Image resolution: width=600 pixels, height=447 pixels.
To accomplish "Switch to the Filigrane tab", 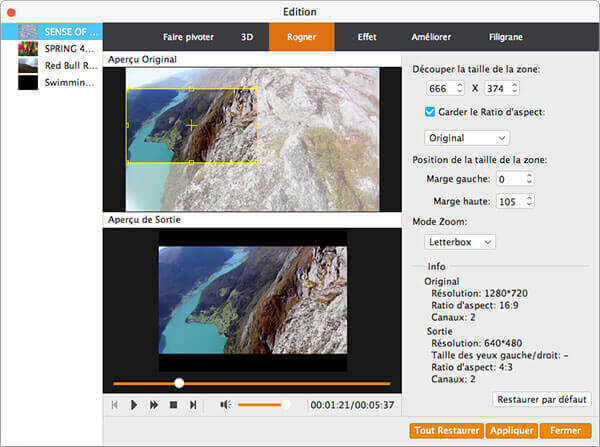I will pos(505,37).
